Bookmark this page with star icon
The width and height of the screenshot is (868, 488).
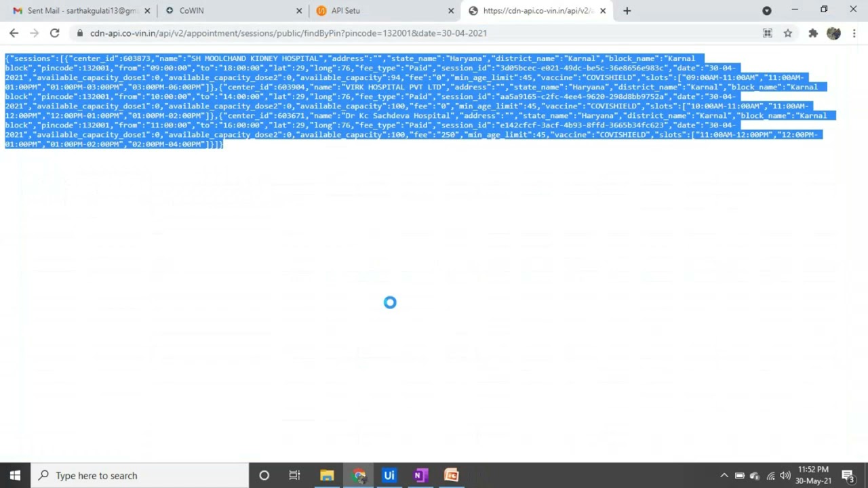click(x=788, y=33)
